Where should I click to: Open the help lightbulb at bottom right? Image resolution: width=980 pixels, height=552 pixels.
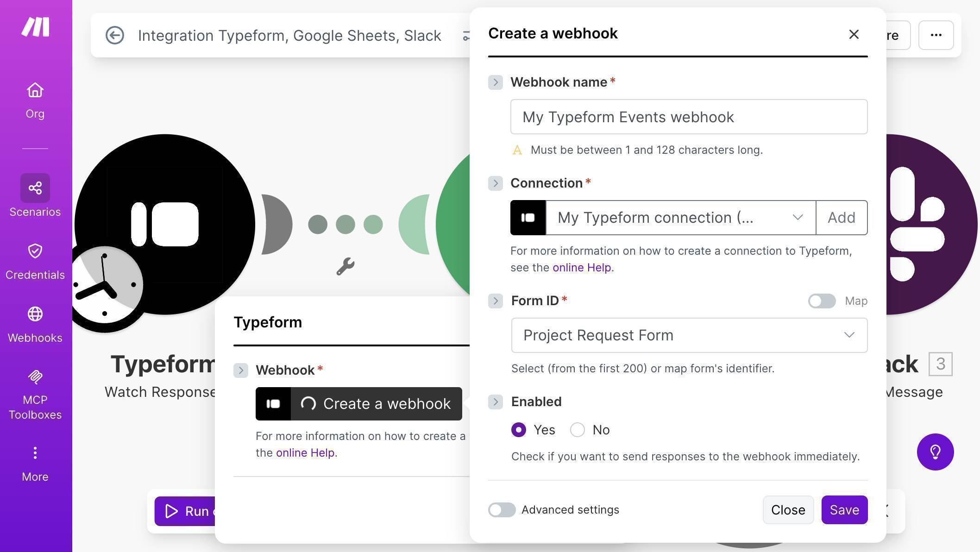[x=935, y=452]
